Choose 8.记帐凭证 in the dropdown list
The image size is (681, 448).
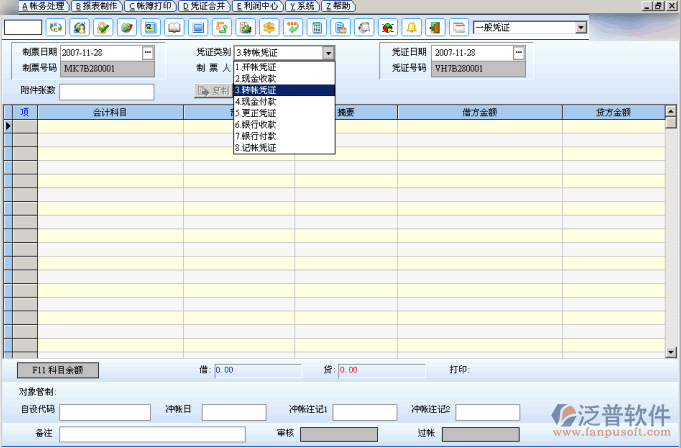[256, 147]
